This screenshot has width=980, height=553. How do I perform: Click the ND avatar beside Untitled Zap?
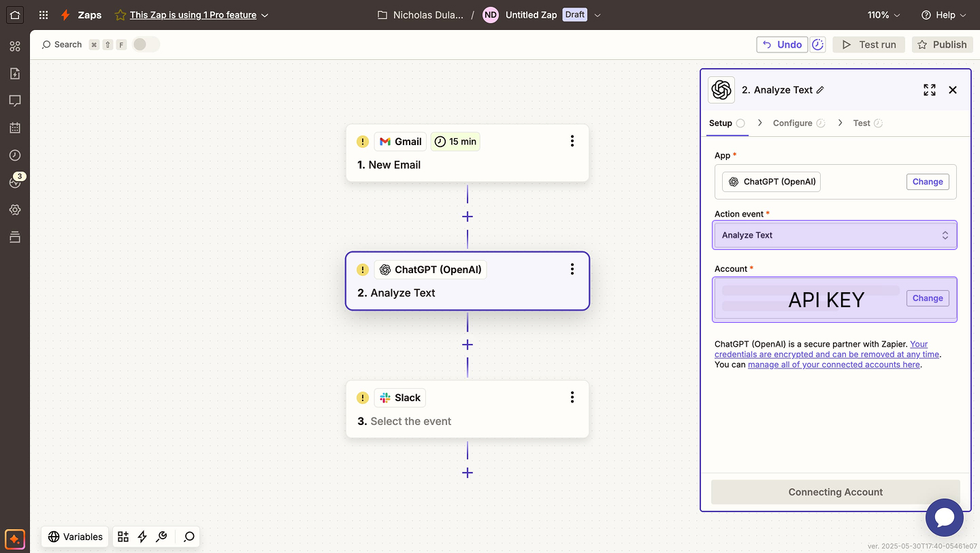coord(491,15)
